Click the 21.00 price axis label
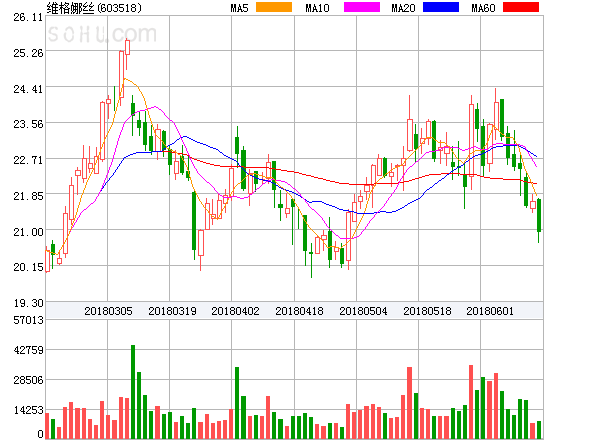 (28, 232)
